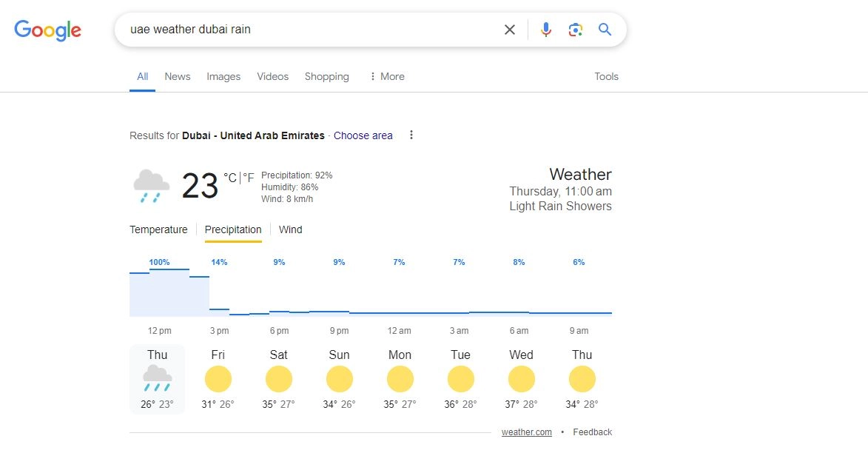Open the weather.com source link
The height and width of the screenshot is (453, 868).
click(x=526, y=432)
